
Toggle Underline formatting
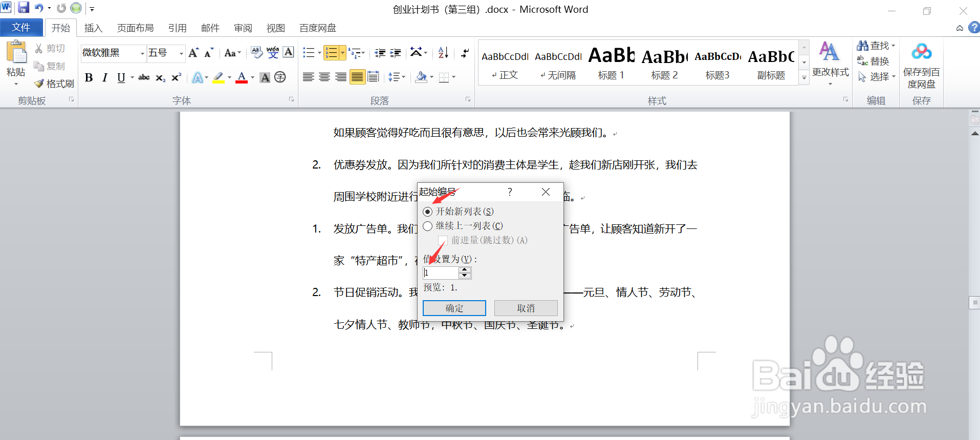point(121,77)
